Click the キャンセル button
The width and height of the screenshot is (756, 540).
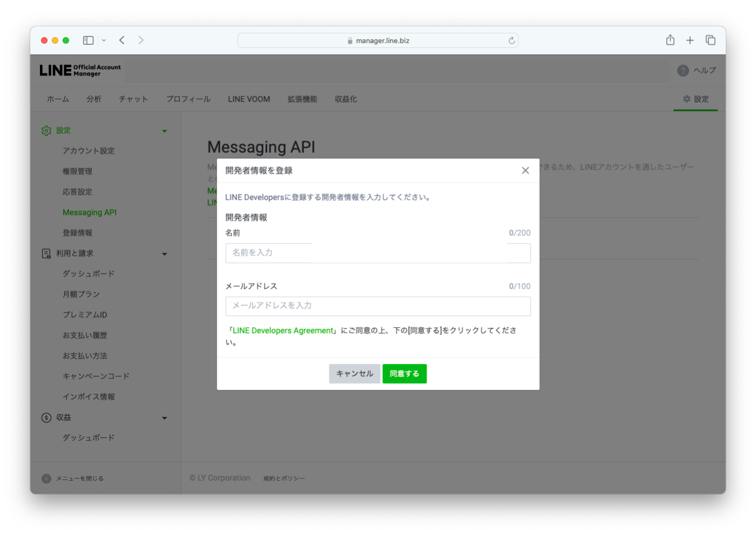click(x=355, y=374)
